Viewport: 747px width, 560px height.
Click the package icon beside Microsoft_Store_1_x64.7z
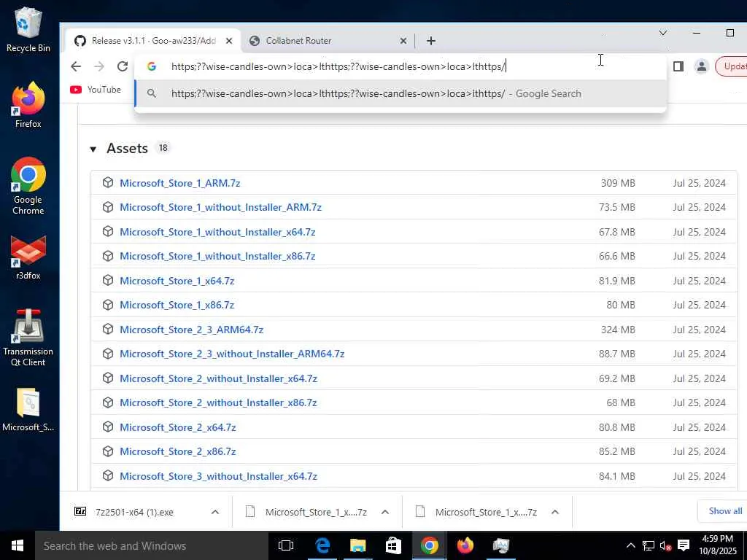coord(108,280)
